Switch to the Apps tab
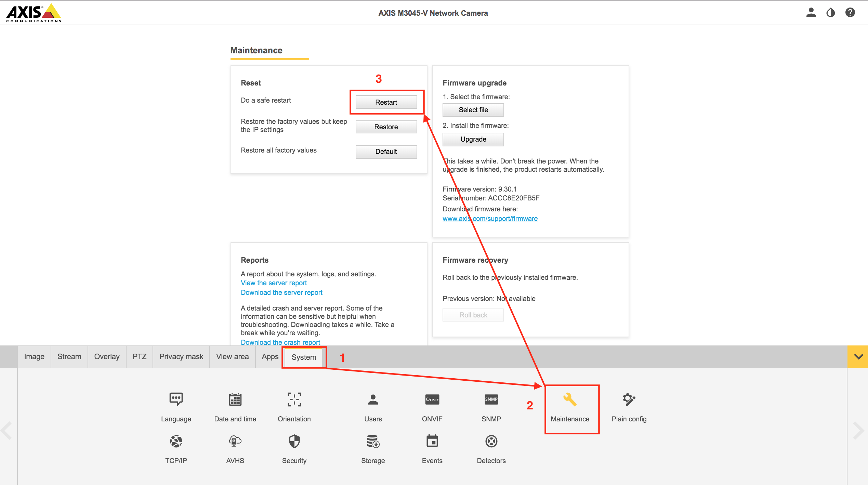The height and width of the screenshot is (485, 868). click(x=270, y=357)
